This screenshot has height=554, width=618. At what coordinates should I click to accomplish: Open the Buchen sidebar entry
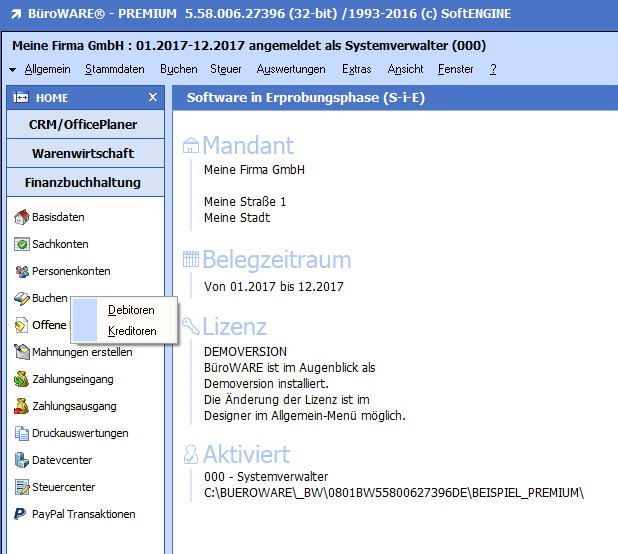click(x=49, y=298)
